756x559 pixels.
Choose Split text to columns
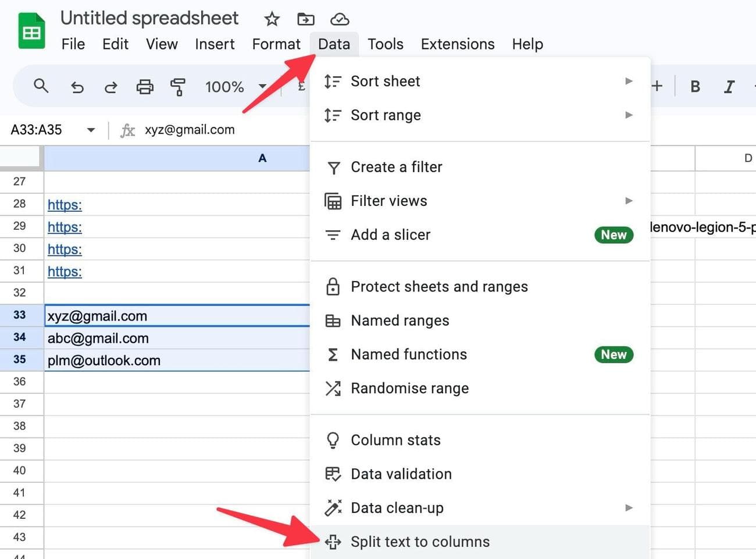(420, 542)
